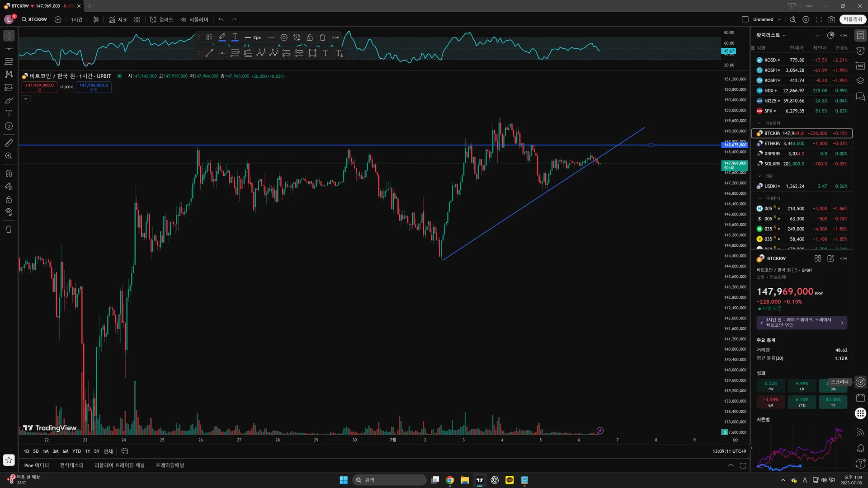Select the magnet mode icon

9,174
